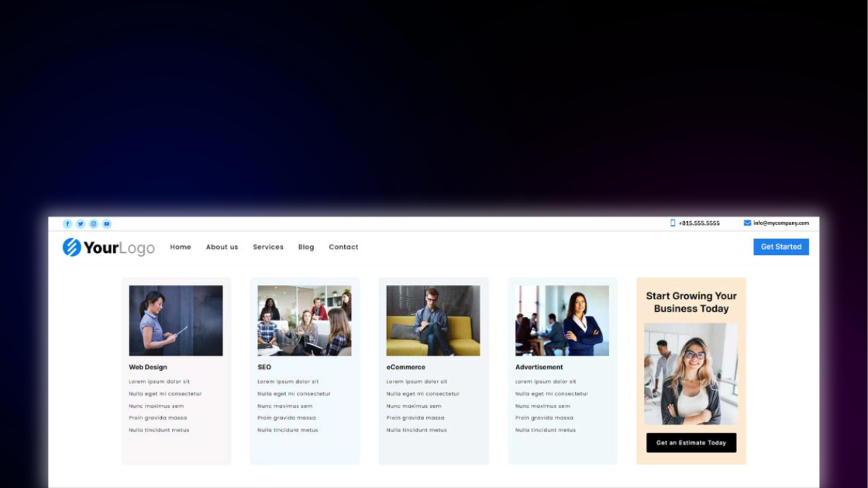Click the info@mycompany.com email link
This screenshot has width=868, height=488.
tap(781, 223)
